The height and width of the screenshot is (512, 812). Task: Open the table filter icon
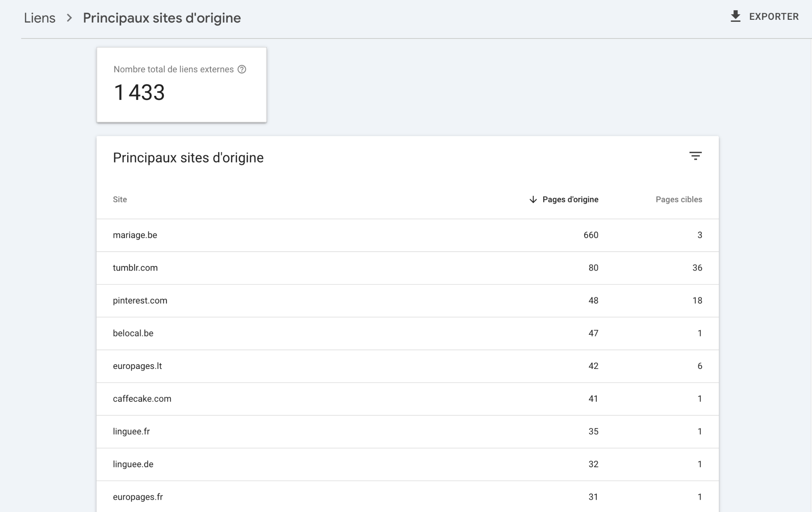pos(695,156)
